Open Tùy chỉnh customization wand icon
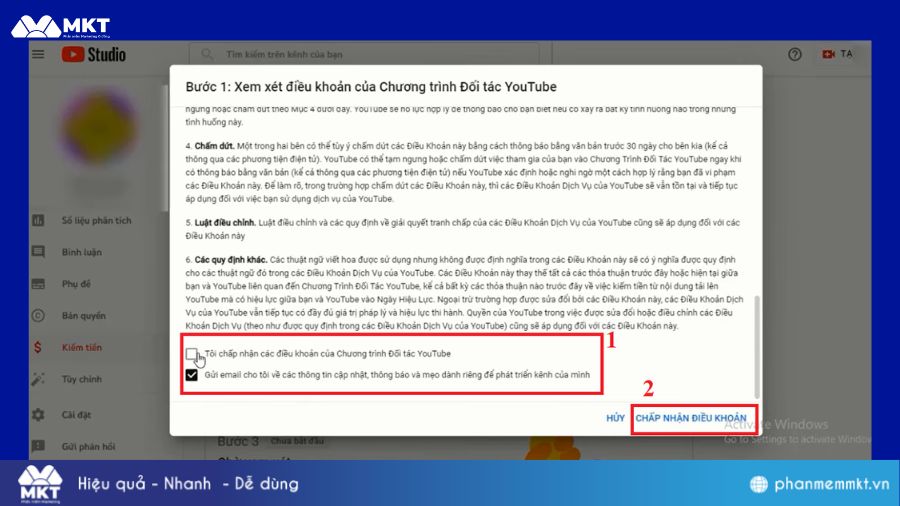Viewport: 900px width, 506px height. (x=38, y=379)
